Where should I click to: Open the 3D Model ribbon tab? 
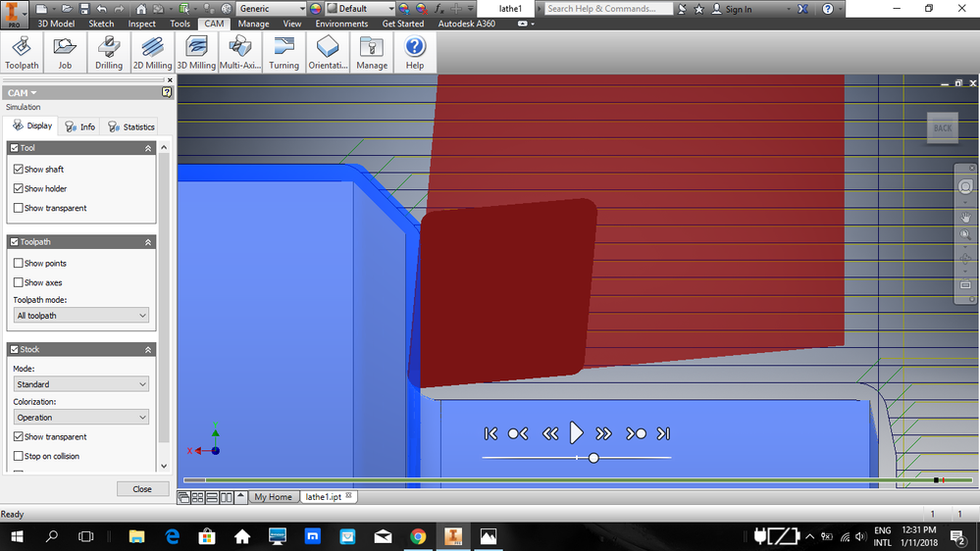pyautogui.click(x=56, y=24)
